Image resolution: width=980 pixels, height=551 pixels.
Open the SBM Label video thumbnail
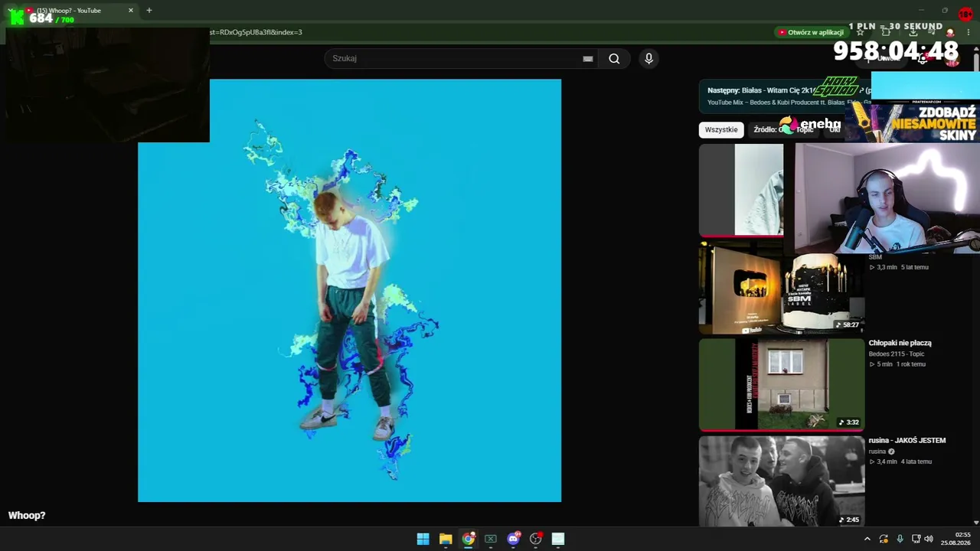[x=782, y=289]
